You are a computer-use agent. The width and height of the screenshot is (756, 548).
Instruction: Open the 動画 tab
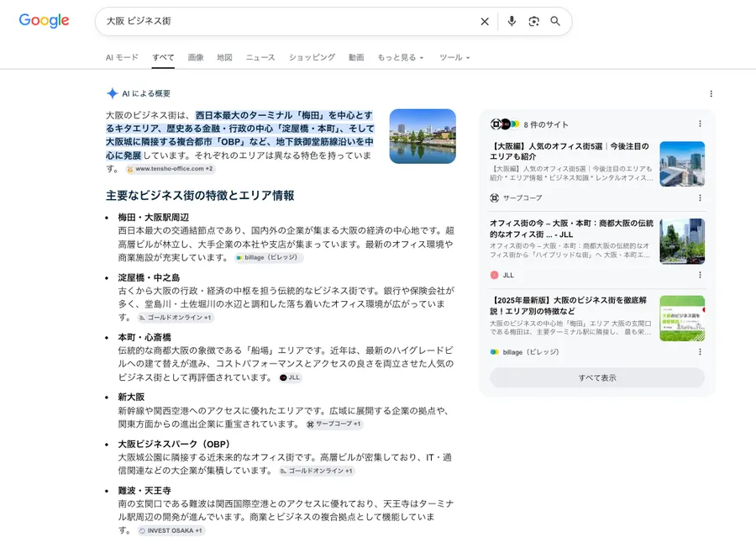[x=356, y=57]
